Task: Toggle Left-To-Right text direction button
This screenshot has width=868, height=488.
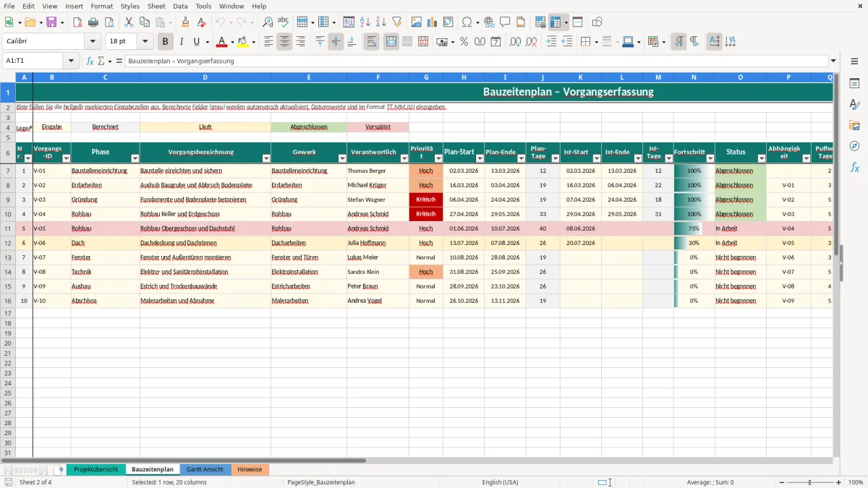Action: (x=678, y=42)
